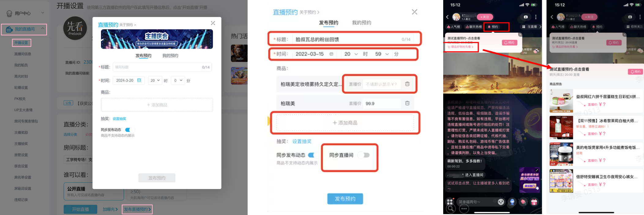Click 添加商品 box below 柏瑞美 row

[x=345, y=123]
